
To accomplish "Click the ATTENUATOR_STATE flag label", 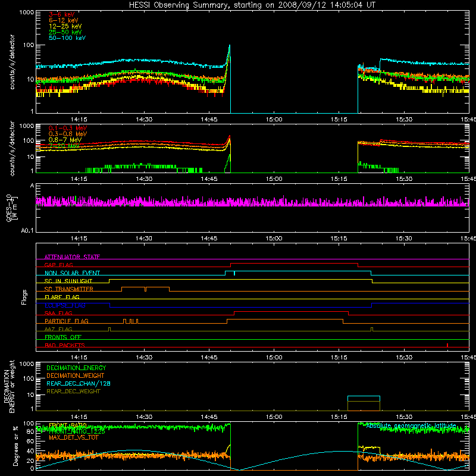I will (72, 257).
